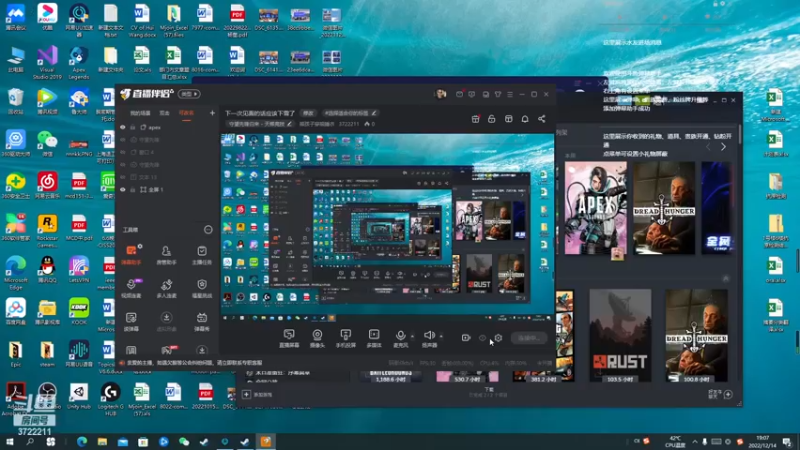Open 下载 downloads in Steam window

[489, 390]
